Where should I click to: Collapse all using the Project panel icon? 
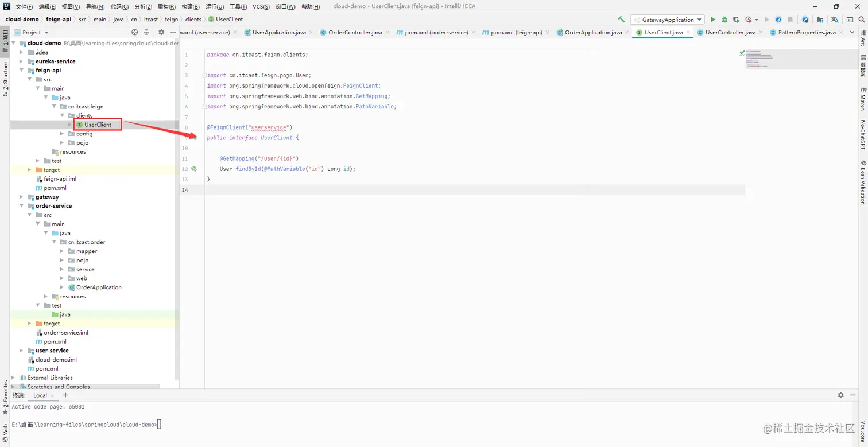click(x=147, y=33)
